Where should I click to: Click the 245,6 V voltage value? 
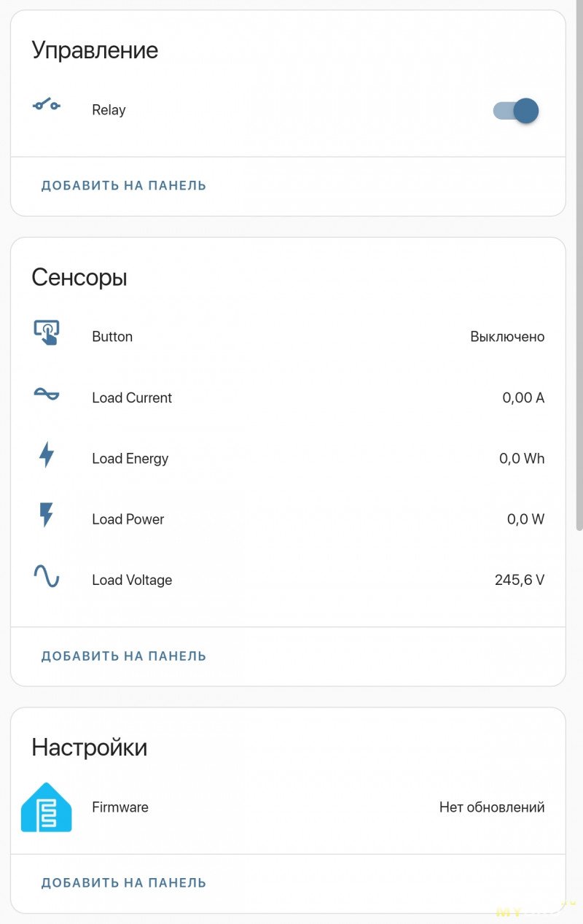pyautogui.click(x=519, y=581)
